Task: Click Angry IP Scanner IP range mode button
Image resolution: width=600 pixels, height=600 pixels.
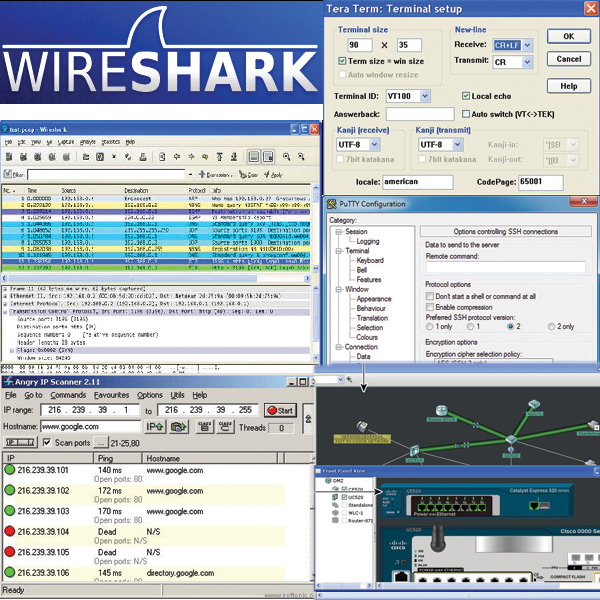Action: 21,442
